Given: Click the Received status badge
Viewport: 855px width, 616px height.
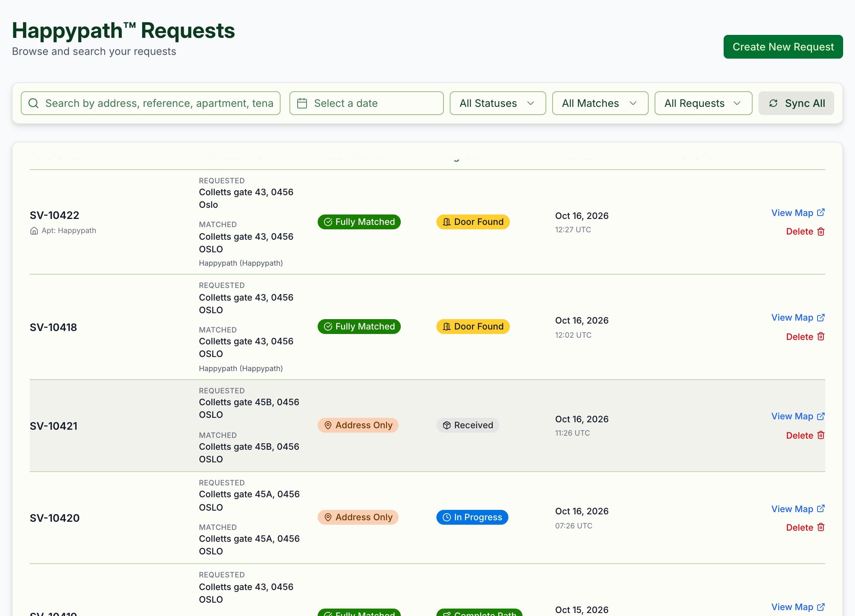Looking at the screenshot, I should (x=468, y=425).
